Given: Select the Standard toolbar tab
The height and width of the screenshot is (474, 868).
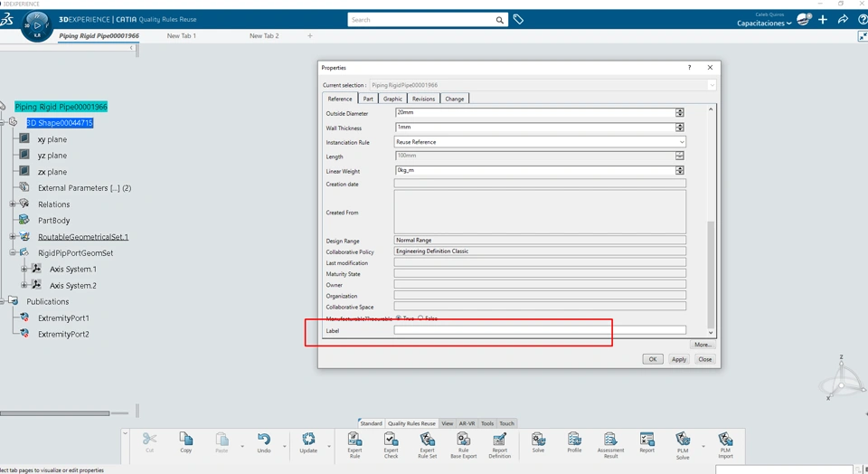Looking at the screenshot, I should (371, 423).
